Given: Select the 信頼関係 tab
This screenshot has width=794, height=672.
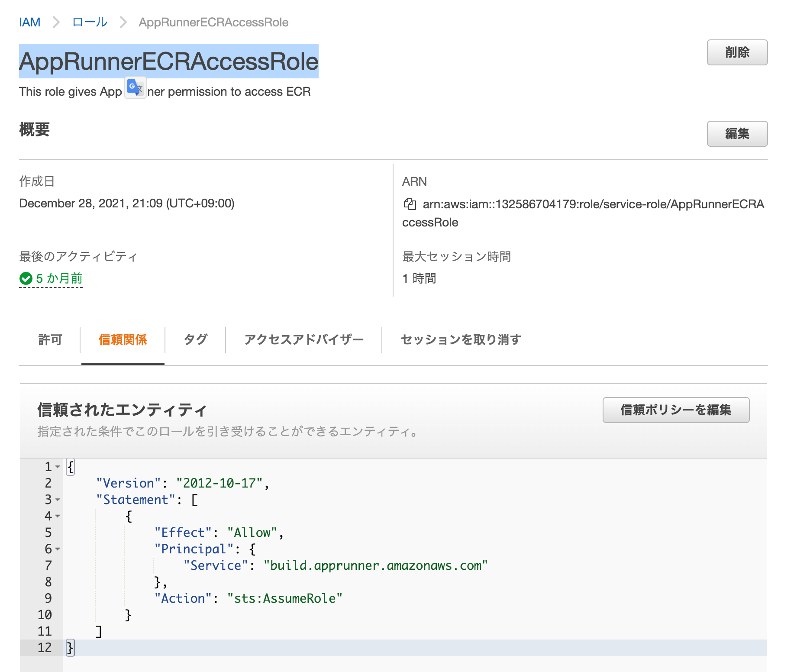Looking at the screenshot, I should tap(123, 340).
